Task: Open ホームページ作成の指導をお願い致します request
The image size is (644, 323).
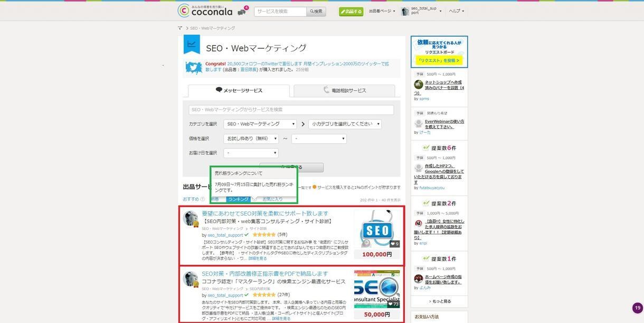Action: (x=444, y=279)
